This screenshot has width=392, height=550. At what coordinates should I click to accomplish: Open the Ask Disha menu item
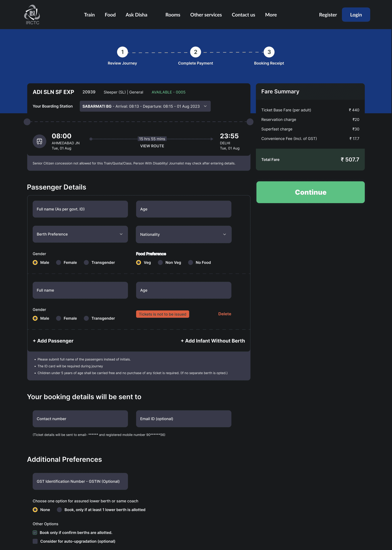point(136,15)
